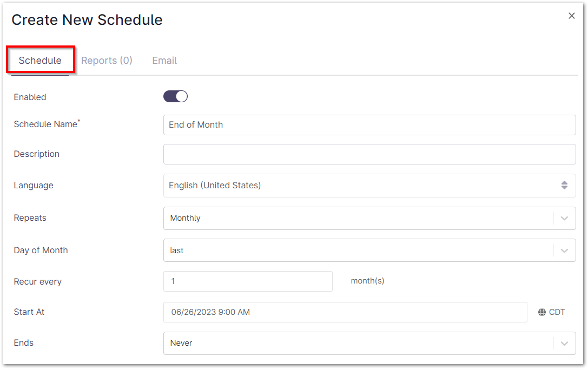Screen dimensions: 588x369
Task: Click the Day of Month chevron arrow
Action: (564, 251)
